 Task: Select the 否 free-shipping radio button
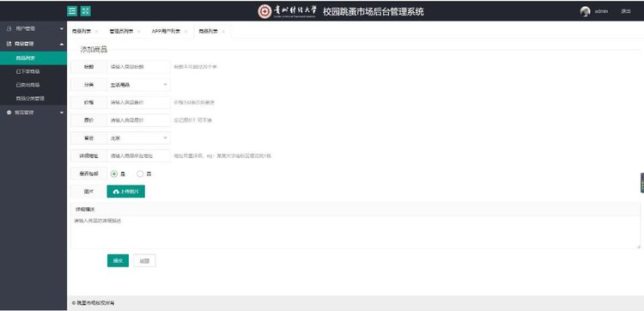click(x=140, y=174)
